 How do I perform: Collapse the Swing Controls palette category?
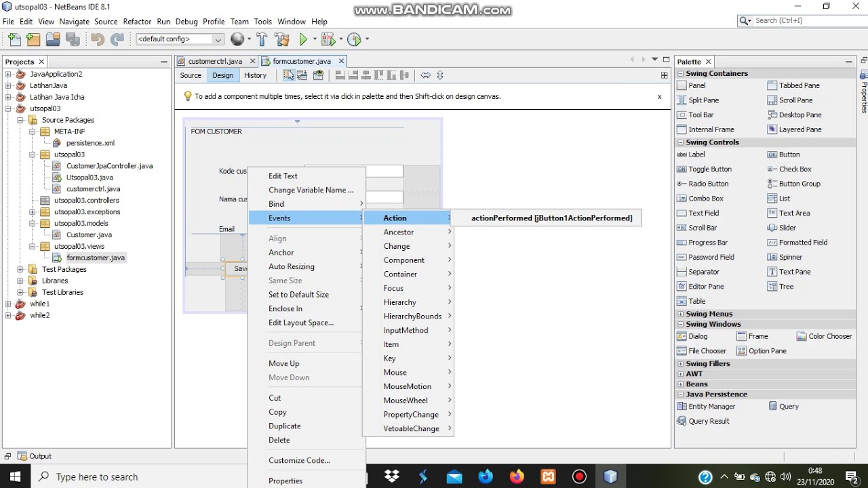[x=681, y=143]
